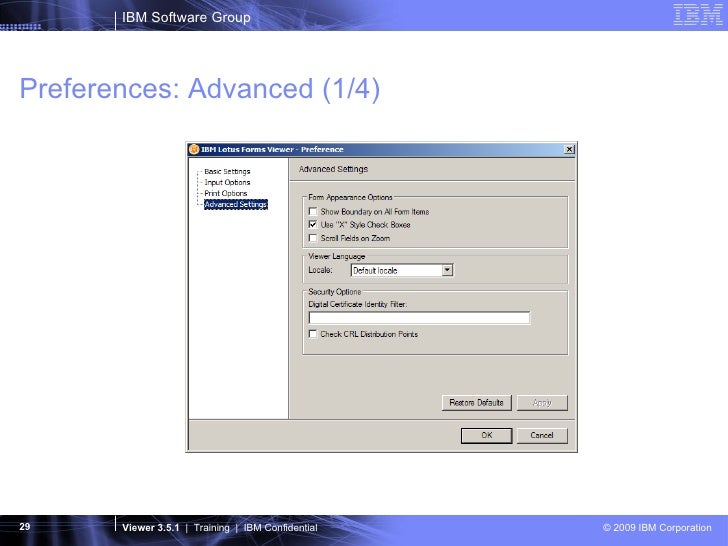This screenshot has width=728, height=546.
Task: Open the Locale dropdown arrow
Action: coord(447,270)
